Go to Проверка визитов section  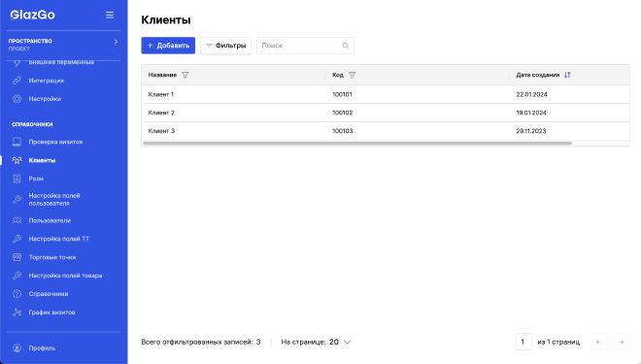click(55, 142)
